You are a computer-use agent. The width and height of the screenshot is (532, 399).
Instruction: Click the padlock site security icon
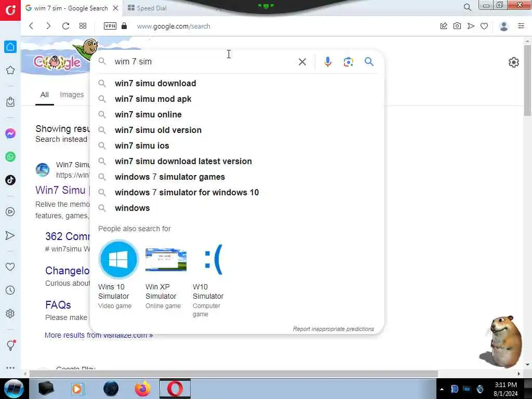point(124,26)
